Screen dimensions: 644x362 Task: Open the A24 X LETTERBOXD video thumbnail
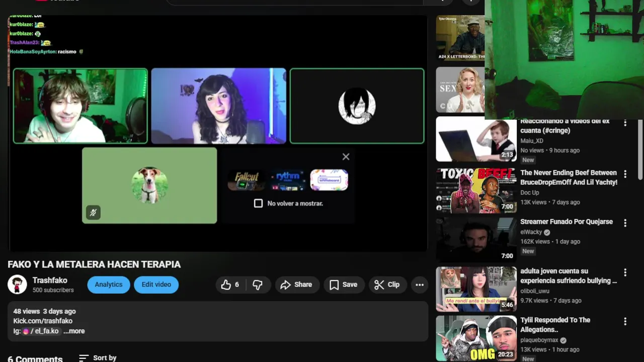click(x=460, y=38)
